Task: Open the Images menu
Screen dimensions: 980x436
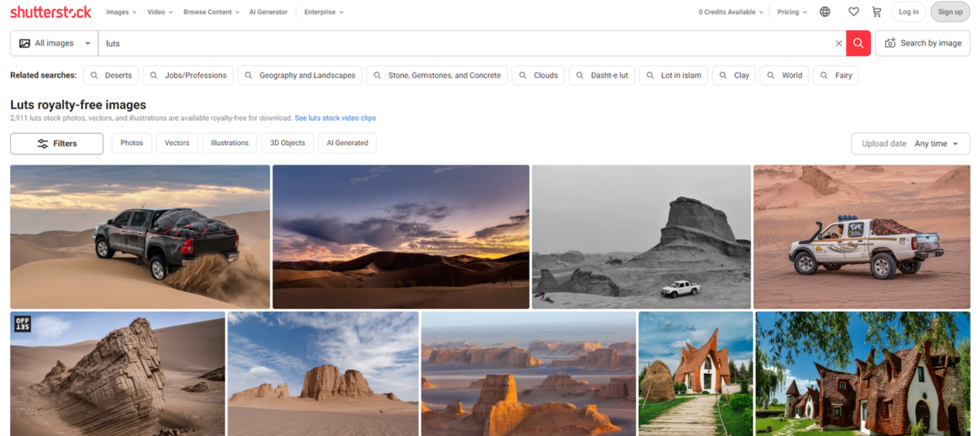Action: pyautogui.click(x=120, y=12)
